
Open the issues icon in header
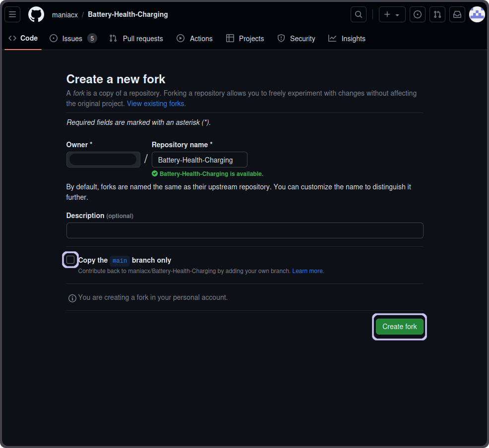418,14
